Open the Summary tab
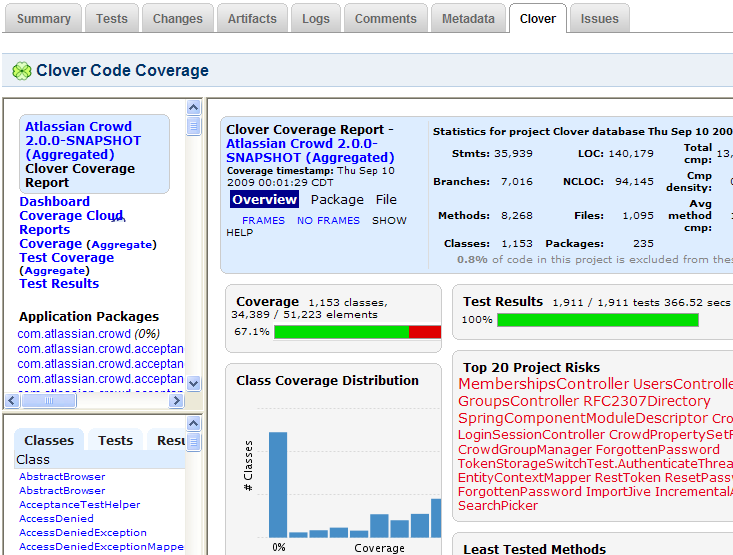This screenshot has height=555, width=733. tap(43, 19)
